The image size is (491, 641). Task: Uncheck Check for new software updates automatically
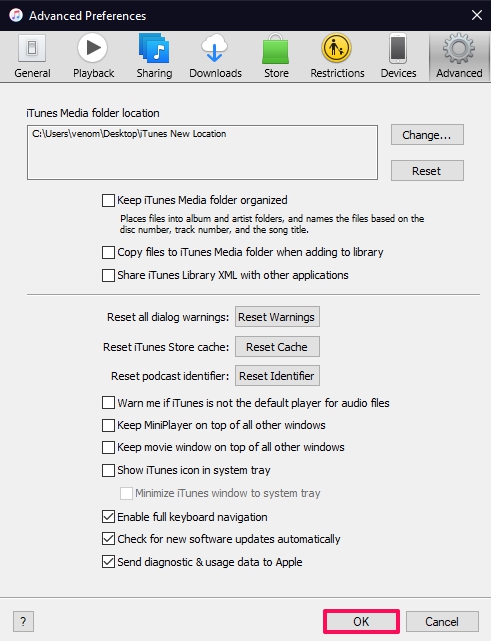pyautogui.click(x=108, y=539)
